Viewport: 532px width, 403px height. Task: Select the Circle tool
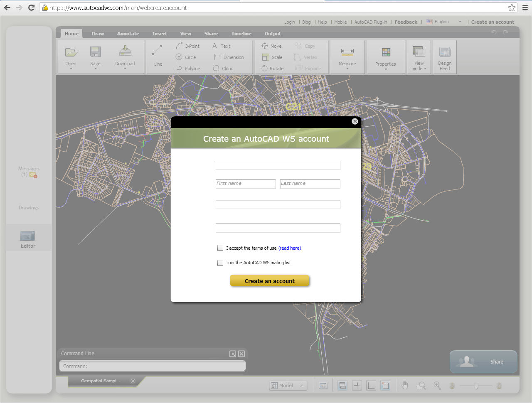186,57
